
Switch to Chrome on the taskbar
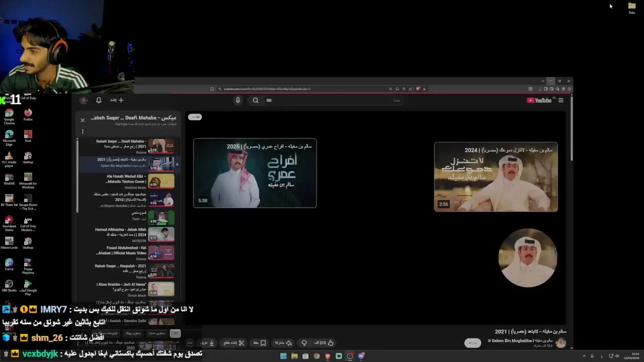[x=316, y=356]
